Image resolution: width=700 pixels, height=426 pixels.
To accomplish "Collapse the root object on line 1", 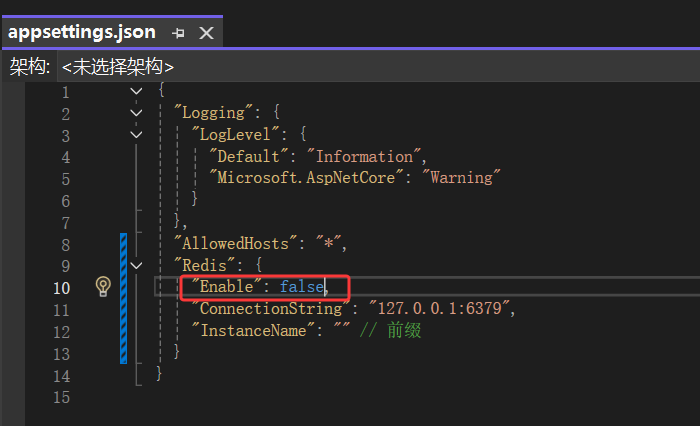I will pos(136,92).
